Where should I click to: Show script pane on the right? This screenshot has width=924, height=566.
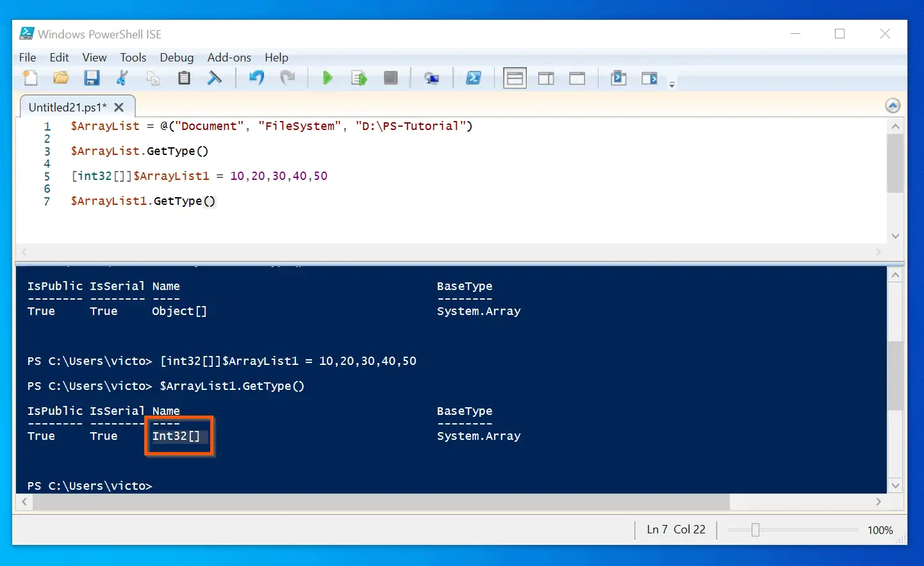[x=546, y=78]
